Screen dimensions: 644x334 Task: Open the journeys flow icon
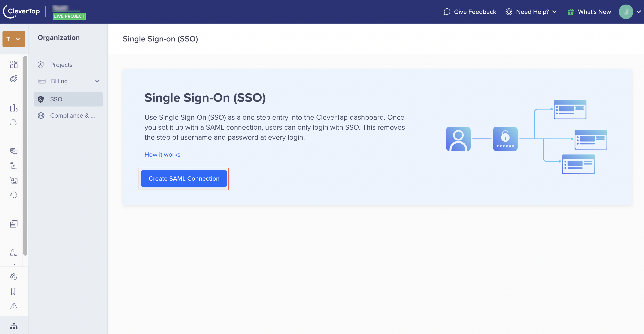tap(14, 166)
